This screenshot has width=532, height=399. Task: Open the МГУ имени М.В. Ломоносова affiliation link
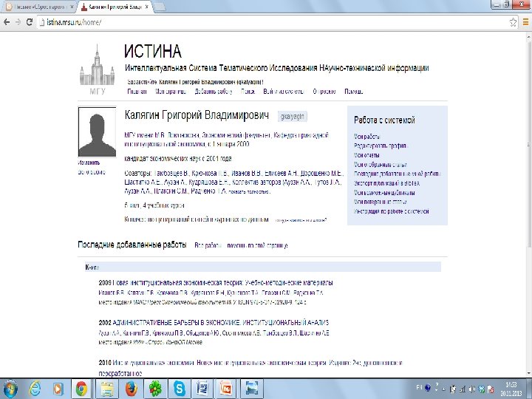click(x=162, y=135)
